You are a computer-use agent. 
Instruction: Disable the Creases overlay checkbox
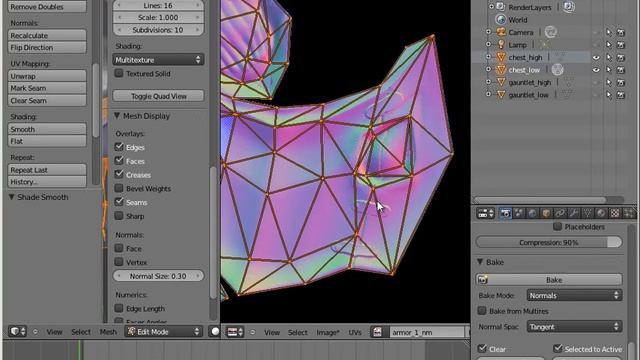tap(119, 174)
